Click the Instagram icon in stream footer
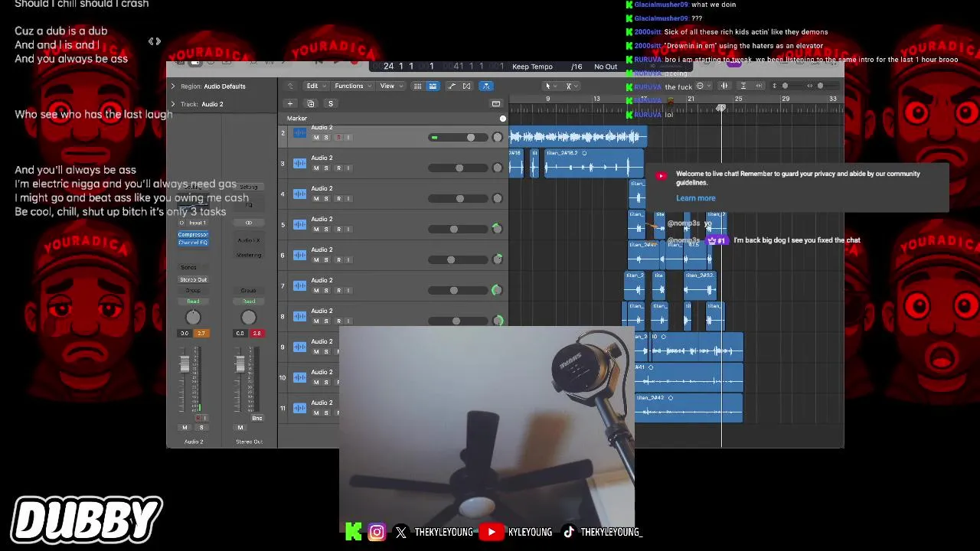Viewport: 980px width, 551px height. pos(377,532)
